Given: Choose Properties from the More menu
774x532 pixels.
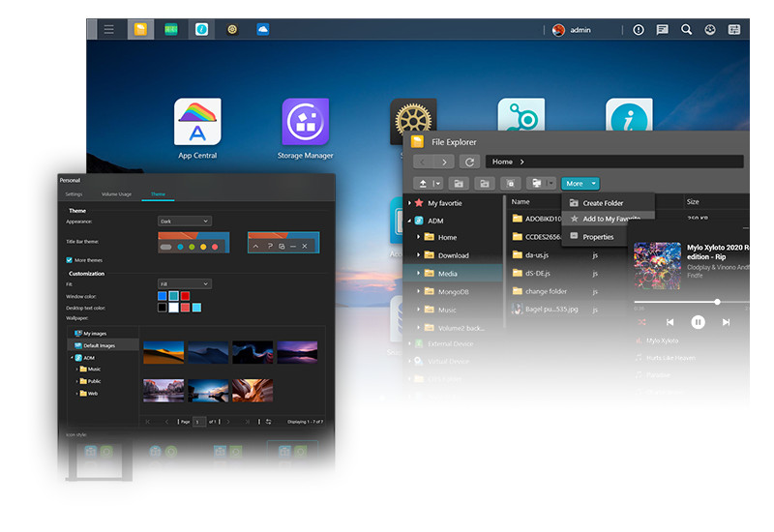Looking at the screenshot, I should click(x=597, y=237).
